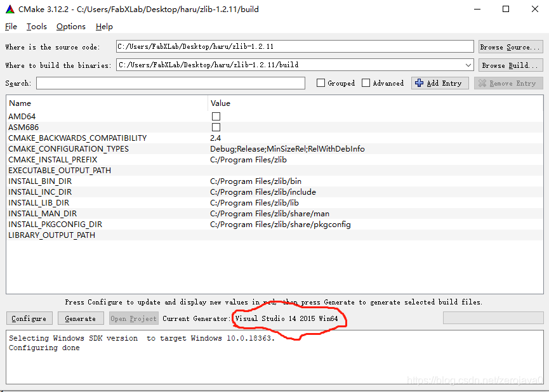Click C:/Program Files/zlib/lib value
549x392 pixels.
[255, 204]
